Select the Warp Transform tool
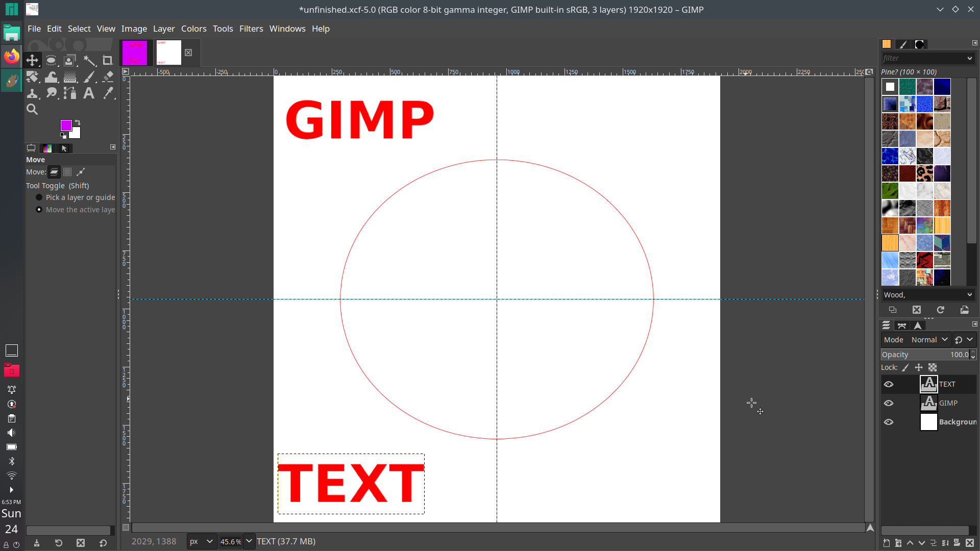Screen dimensions: 980x551 pos(51,77)
